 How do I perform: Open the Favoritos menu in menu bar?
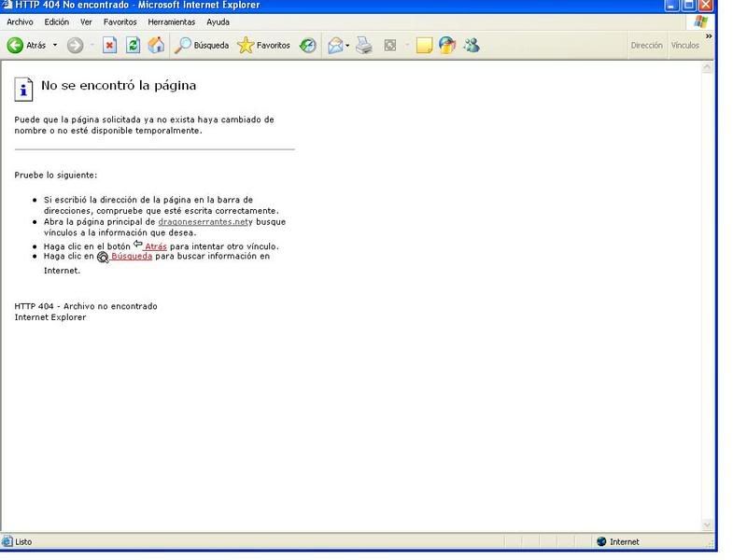[x=120, y=21]
